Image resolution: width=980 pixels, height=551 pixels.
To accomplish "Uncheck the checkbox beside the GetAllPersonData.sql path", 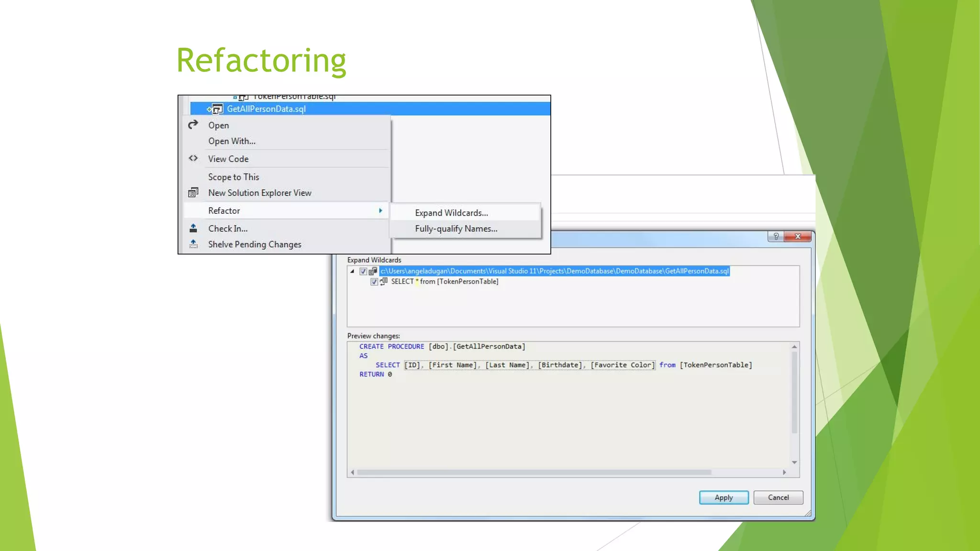I will 363,271.
